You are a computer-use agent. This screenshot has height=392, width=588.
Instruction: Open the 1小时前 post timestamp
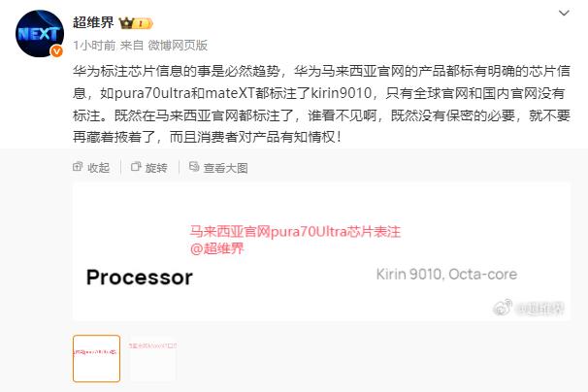[x=94, y=46]
